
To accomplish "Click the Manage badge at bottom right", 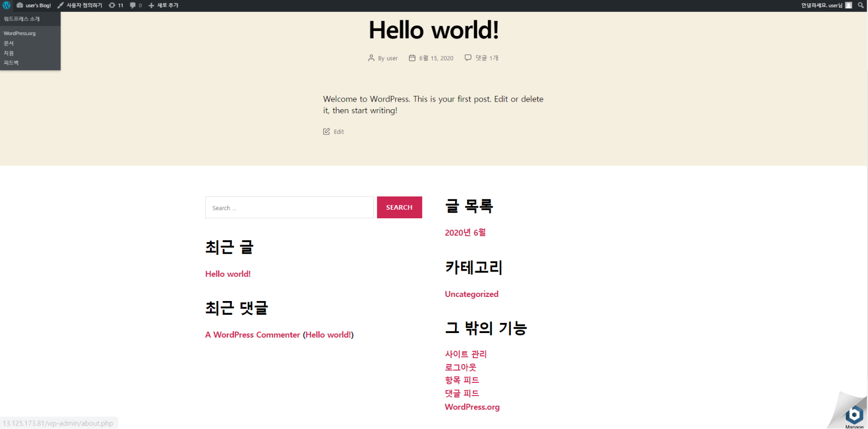I will click(x=854, y=416).
